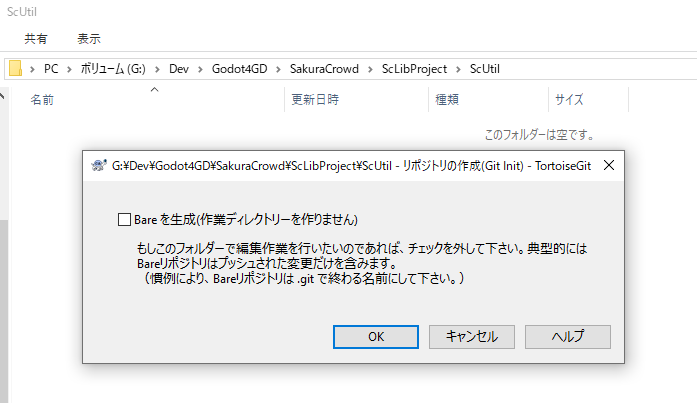697x403 pixels.
Task: Open help with the ヘルプ button
Action: [x=568, y=337]
